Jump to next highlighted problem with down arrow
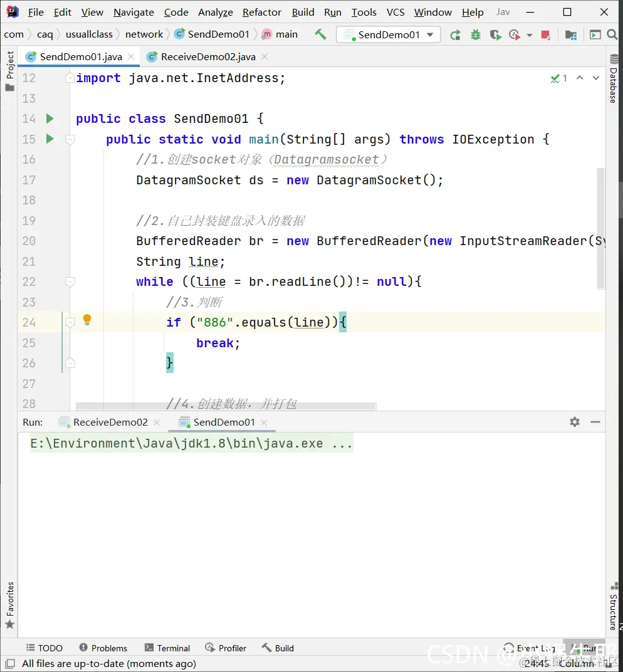Viewport: 623px width, 672px height. tap(596, 78)
